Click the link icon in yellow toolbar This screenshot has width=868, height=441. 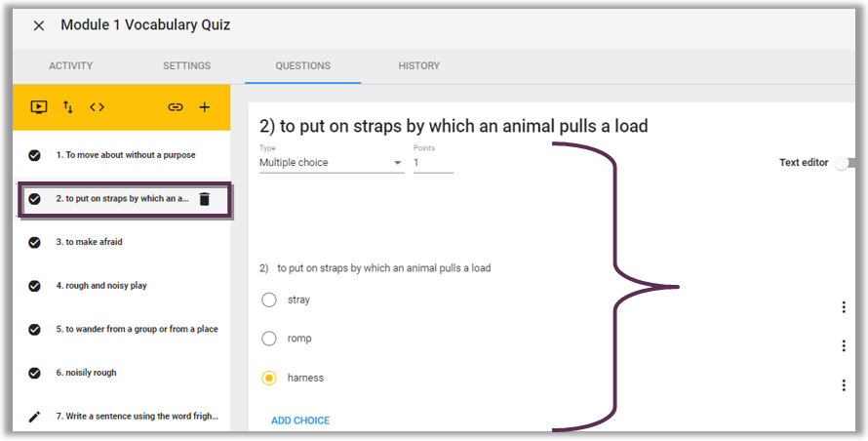coord(176,107)
